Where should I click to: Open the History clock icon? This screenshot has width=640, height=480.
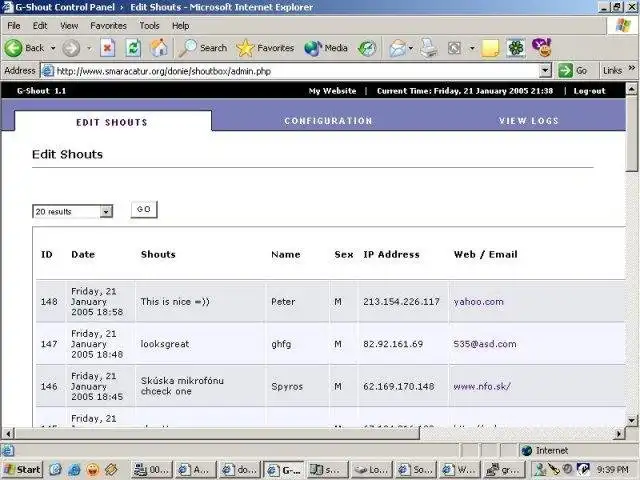pyautogui.click(x=367, y=48)
